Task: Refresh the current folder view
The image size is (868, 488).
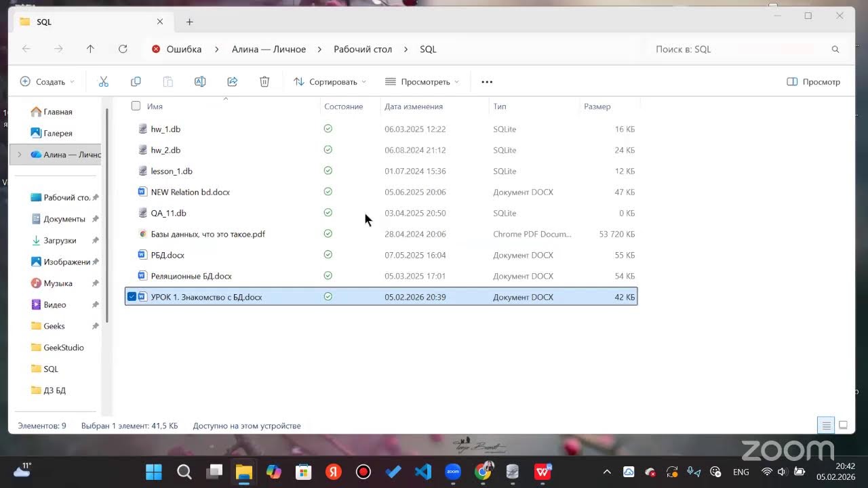Action: [x=123, y=49]
